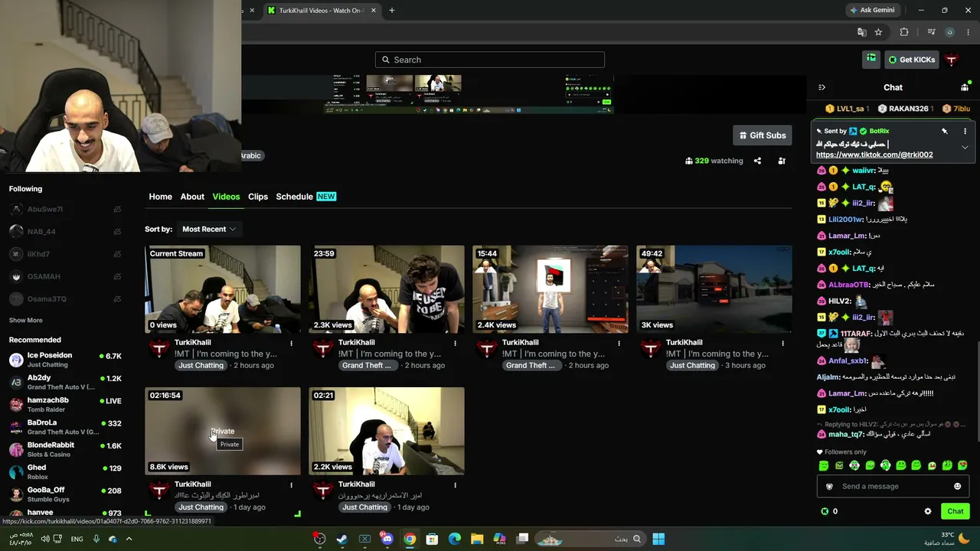
Task: Open options menu for the 15:44 video
Action: 619,343
